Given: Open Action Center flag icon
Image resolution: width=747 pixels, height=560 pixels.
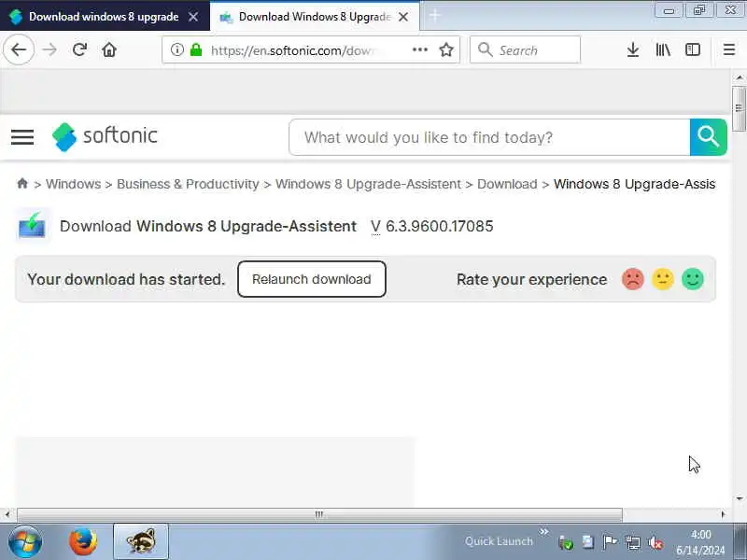Looking at the screenshot, I should click(610, 542).
